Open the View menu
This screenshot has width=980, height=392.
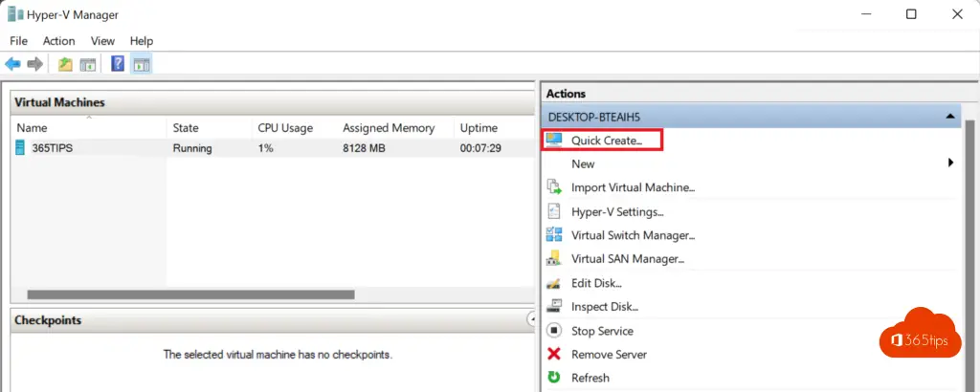[x=102, y=41]
